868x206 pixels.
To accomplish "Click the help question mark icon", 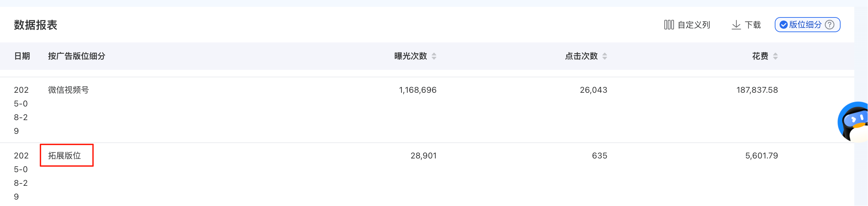I will [x=830, y=25].
